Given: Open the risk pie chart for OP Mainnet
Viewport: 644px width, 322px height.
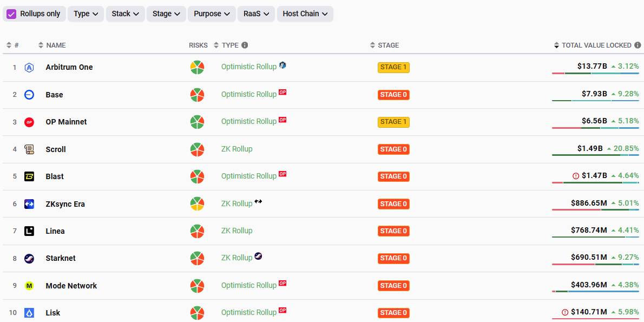Looking at the screenshot, I should click(x=197, y=122).
